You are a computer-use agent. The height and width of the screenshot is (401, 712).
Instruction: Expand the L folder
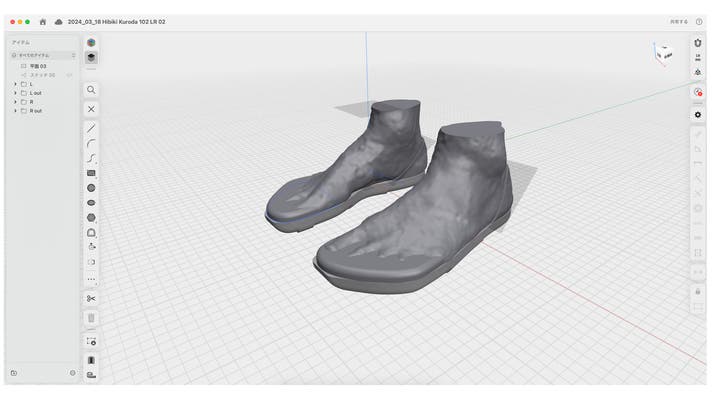click(15, 84)
